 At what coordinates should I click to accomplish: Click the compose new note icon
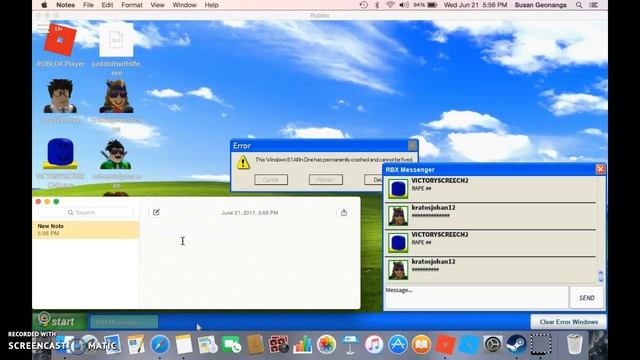(156, 212)
